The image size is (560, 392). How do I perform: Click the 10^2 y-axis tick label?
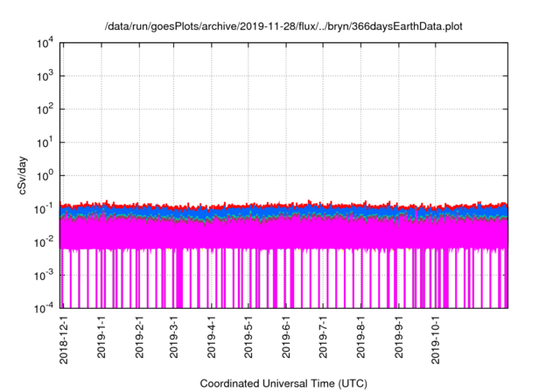pyautogui.click(x=45, y=109)
